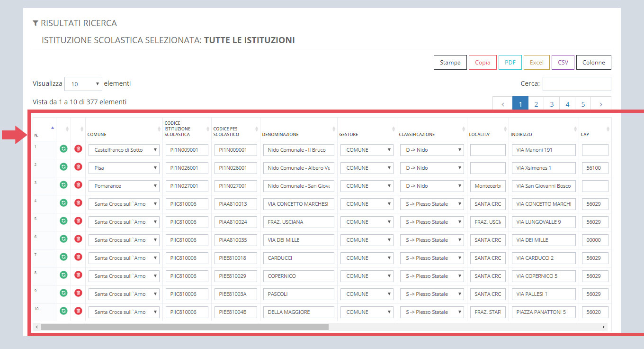This screenshot has height=349, width=644.
Task: Click the red delete icon in row 10
Action: pos(78,311)
